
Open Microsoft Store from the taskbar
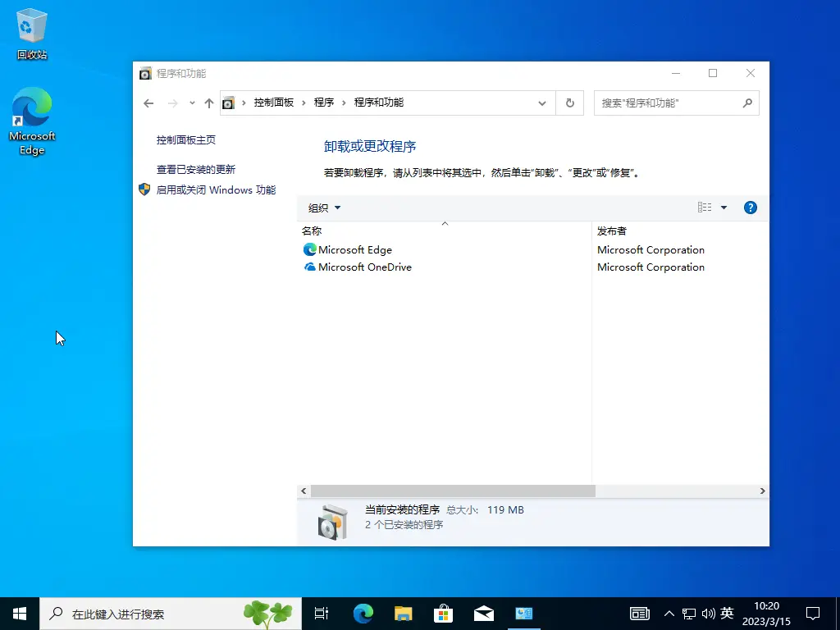click(443, 614)
